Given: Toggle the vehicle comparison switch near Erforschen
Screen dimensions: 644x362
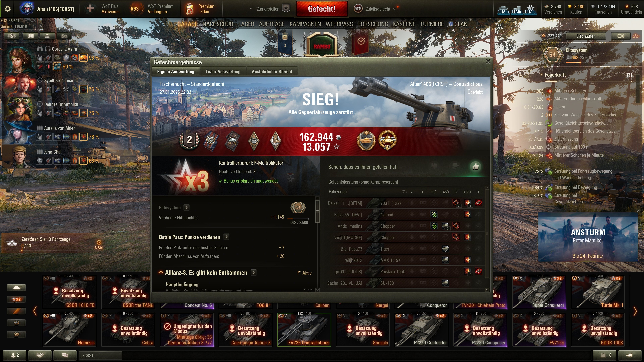Looking at the screenshot, I should [621, 36].
